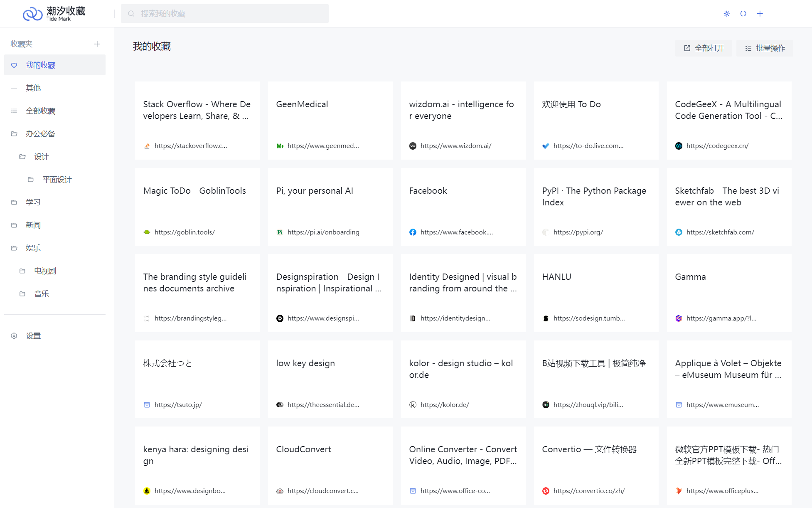Open the Stack Overflow bookmark card
This screenshot has height=508, width=812.
point(197,121)
